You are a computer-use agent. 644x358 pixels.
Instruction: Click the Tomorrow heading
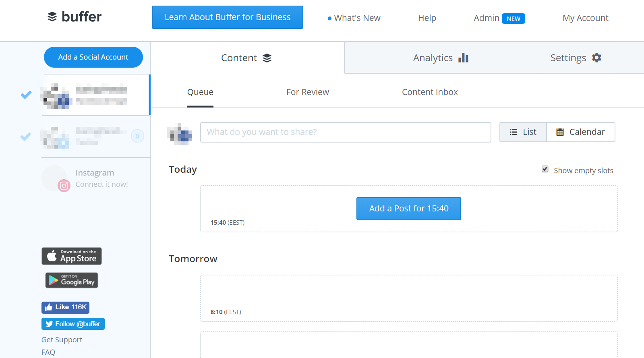[x=193, y=259]
